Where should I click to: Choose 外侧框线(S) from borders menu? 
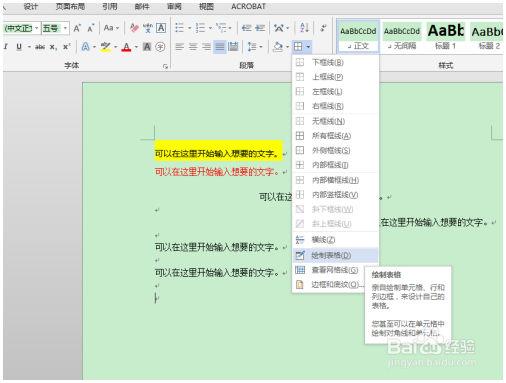click(x=335, y=151)
